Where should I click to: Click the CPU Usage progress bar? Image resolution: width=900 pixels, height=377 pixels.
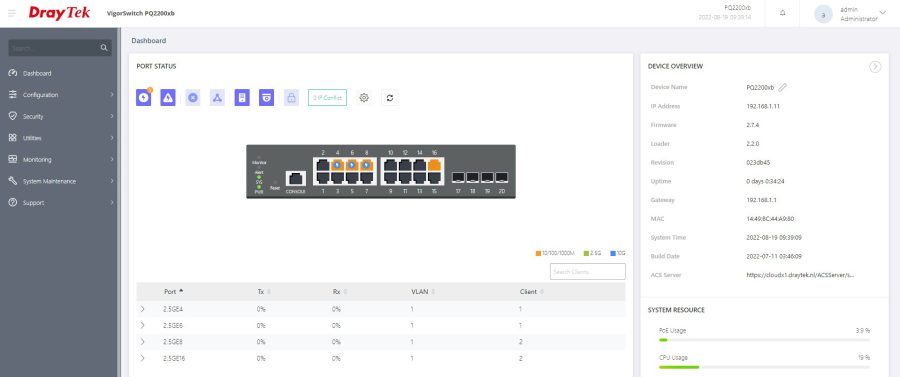[764, 367]
